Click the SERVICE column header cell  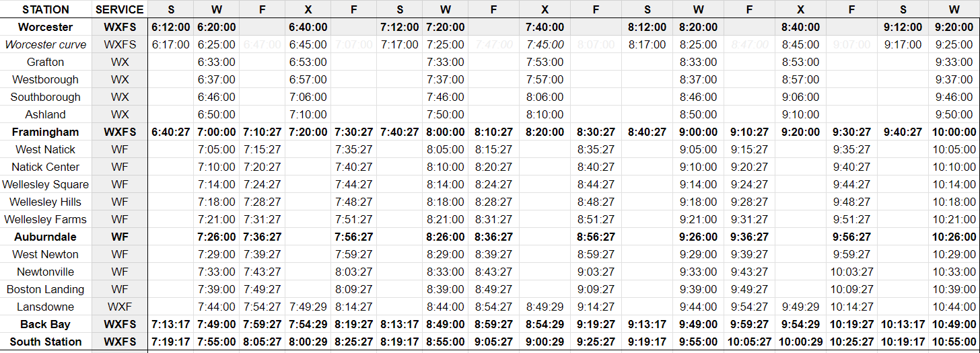(x=120, y=9)
